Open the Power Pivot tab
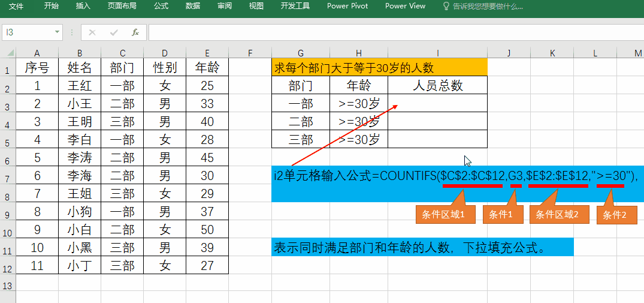 347,6
